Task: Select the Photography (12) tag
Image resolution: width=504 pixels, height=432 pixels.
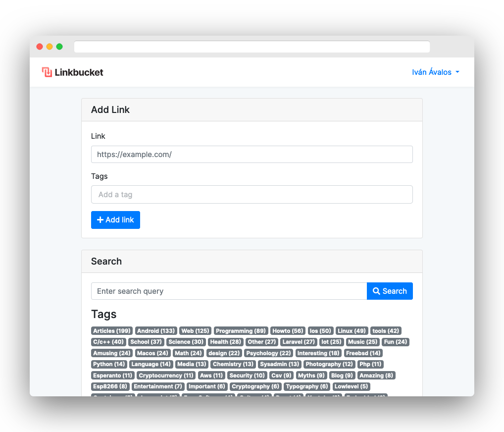Action: click(x=329, y=364)
